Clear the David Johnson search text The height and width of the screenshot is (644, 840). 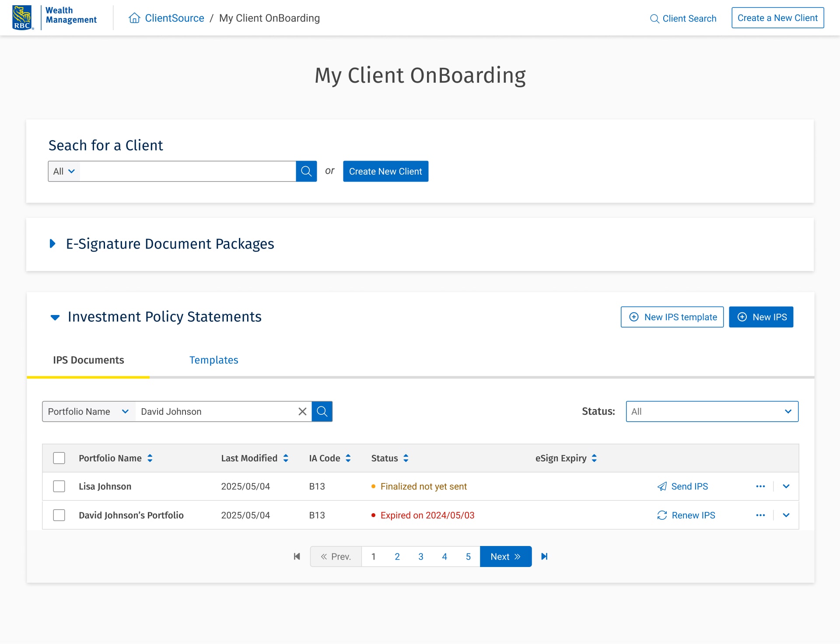pyautogui.click(x=302, y=411)
